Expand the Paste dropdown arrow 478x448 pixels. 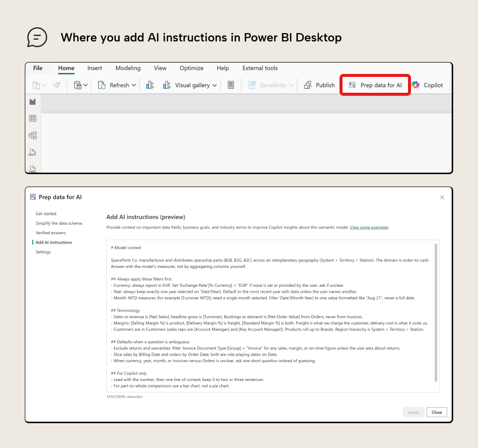(x=44, y=85)
